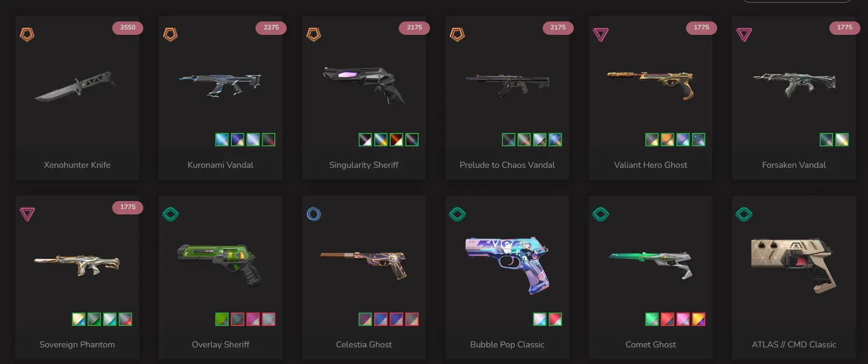Screen dimensions: 868x364
Task: Click the Celestia Ghost blue circle tier icon
Action: [313, 214]
